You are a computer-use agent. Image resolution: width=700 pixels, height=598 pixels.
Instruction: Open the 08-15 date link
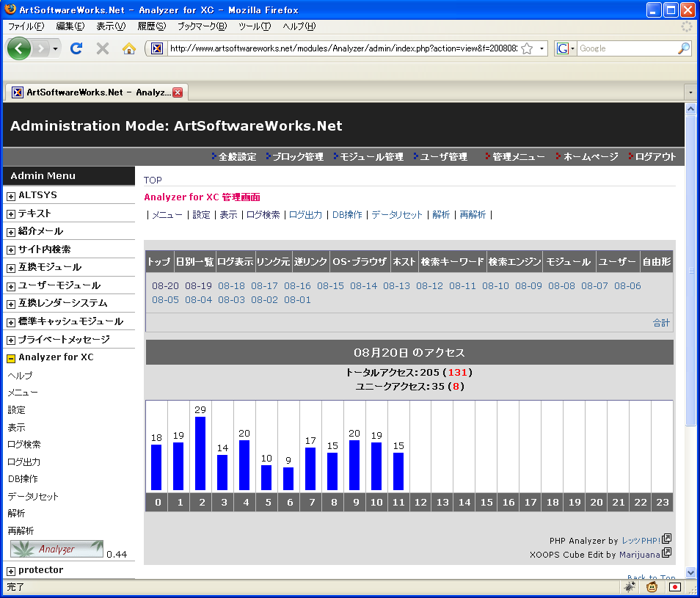point(330,286)
